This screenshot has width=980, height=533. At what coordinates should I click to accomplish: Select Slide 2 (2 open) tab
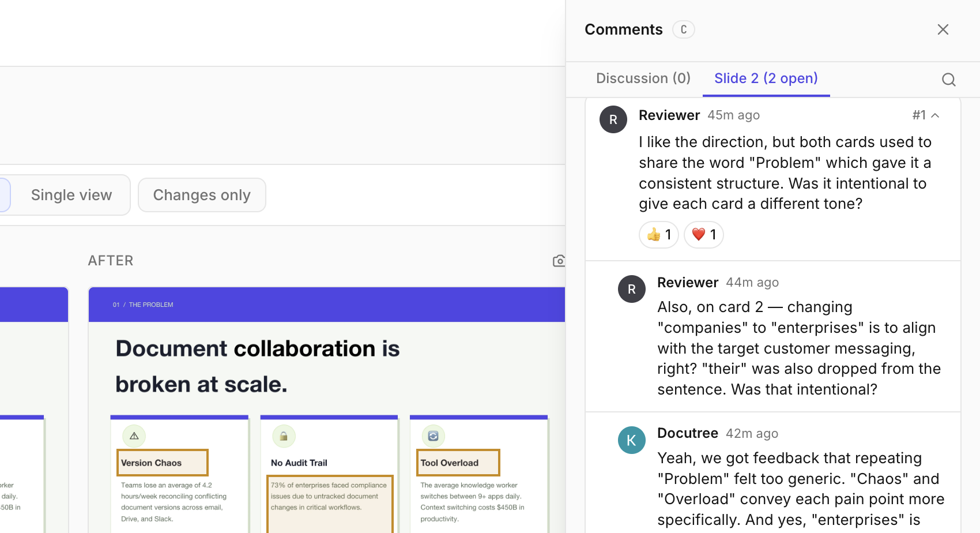(766, 78)
